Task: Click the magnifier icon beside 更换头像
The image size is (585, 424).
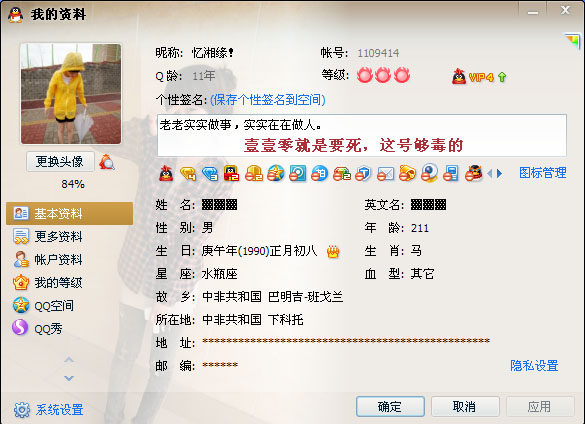Action: [x=107, y=162]
